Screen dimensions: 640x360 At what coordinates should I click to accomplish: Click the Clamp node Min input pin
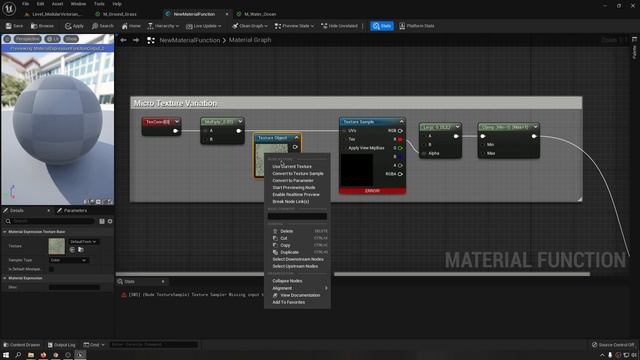click(x=483, y=144)
